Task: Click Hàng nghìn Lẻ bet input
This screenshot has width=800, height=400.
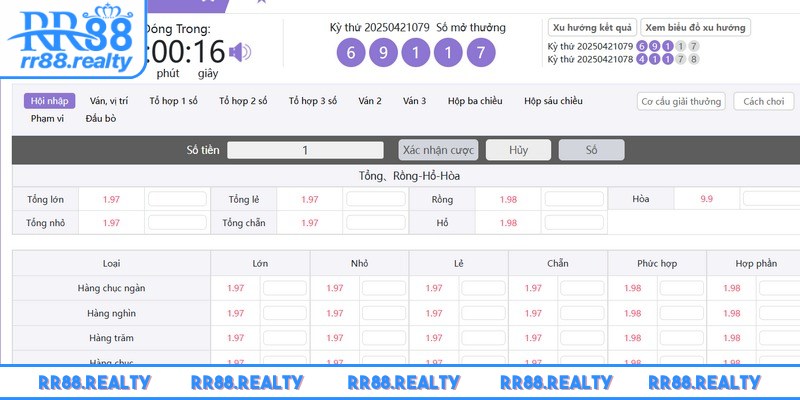Action: (x=483, y=313)
